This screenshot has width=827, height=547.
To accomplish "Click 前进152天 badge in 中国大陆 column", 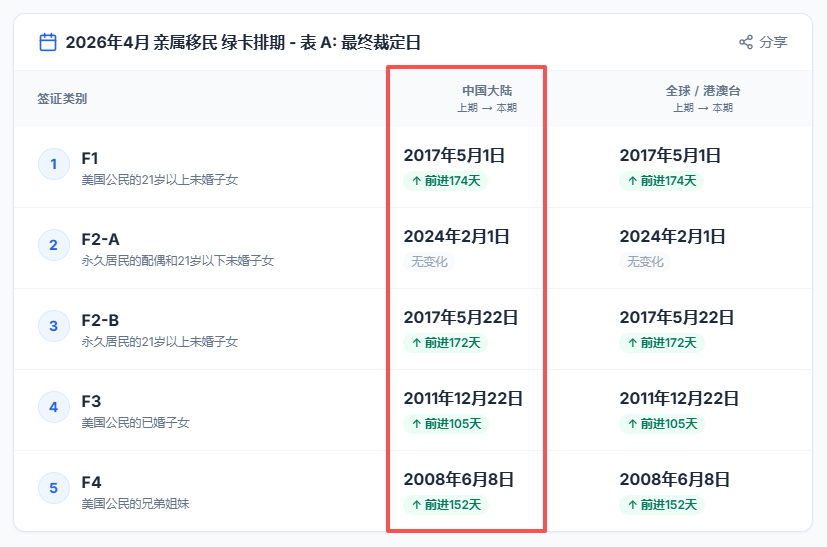I will (x=446, y=505).
